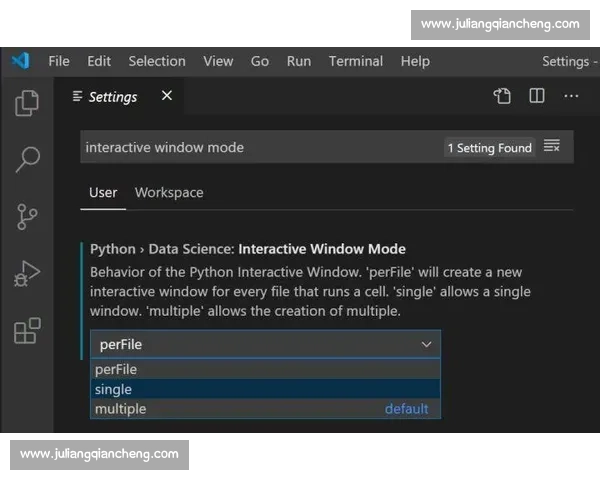
Task: Open the Terminal menu
Action: pyautogui.click(x=356, y=61)
